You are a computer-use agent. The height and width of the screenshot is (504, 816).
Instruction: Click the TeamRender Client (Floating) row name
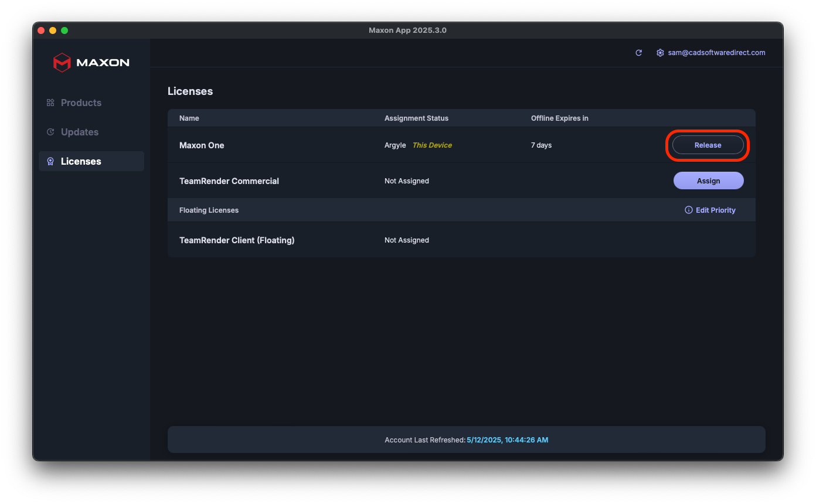tap(237, 240)
